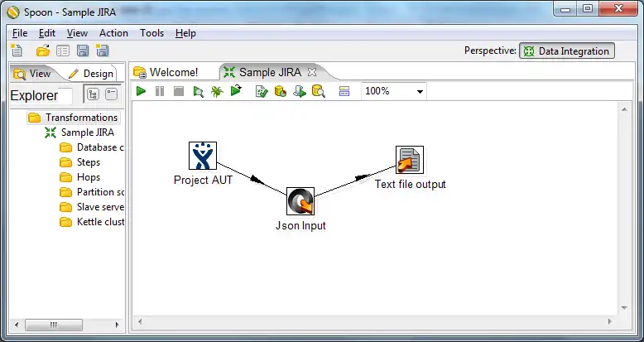Click the New file toolbar icon
644x342 pixels.
point(17,51)
